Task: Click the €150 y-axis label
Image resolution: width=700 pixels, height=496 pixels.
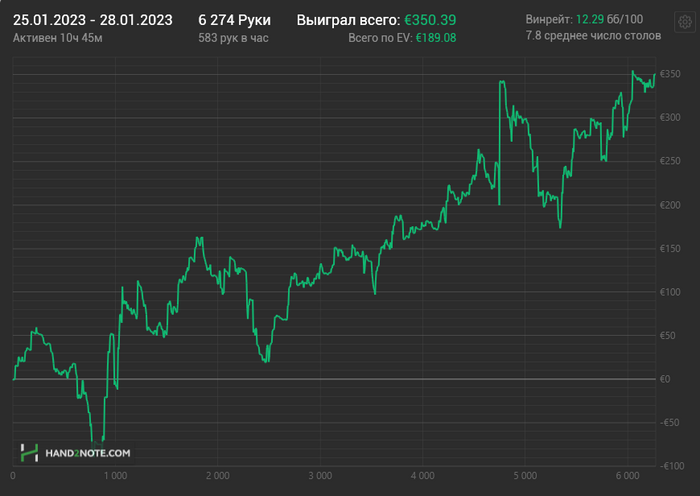Action: (670, 248)
